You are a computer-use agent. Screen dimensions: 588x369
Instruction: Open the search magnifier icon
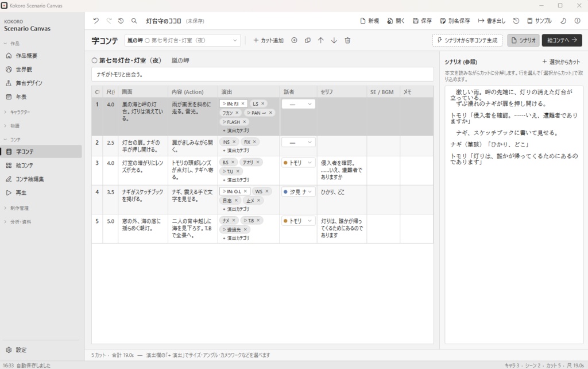coord(134,21)
